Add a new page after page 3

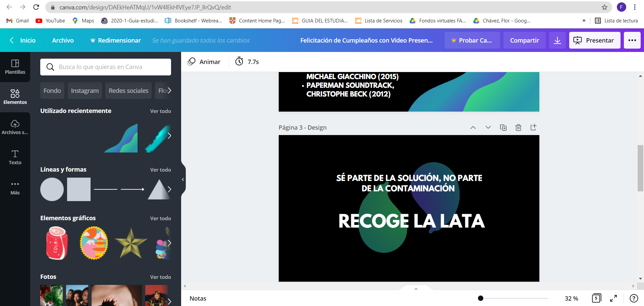[x=533, y=127]
